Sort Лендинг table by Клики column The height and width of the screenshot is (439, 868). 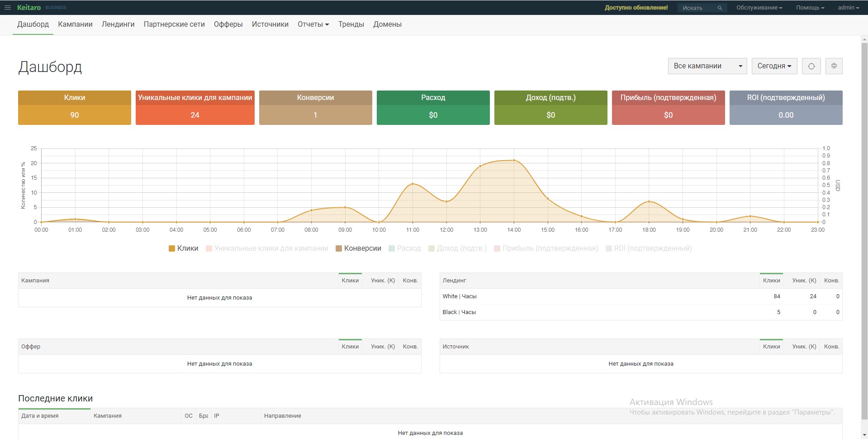[x=771, y=281]
